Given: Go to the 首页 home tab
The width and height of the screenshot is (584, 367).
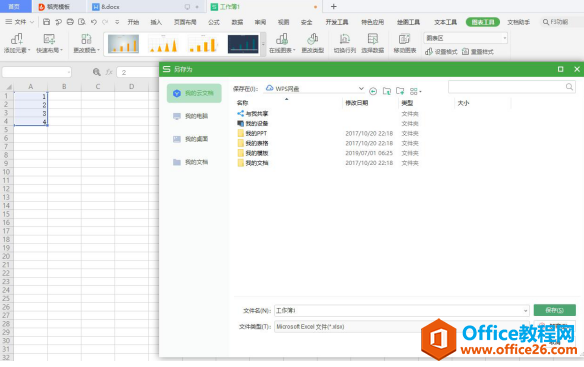Looking at the screenshot, I should [x=15, y=7].
